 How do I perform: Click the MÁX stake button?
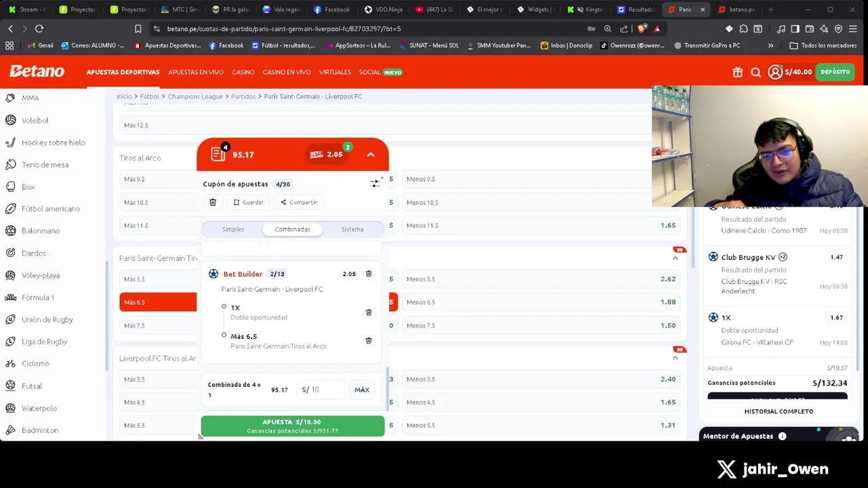[x=361, y=390]
